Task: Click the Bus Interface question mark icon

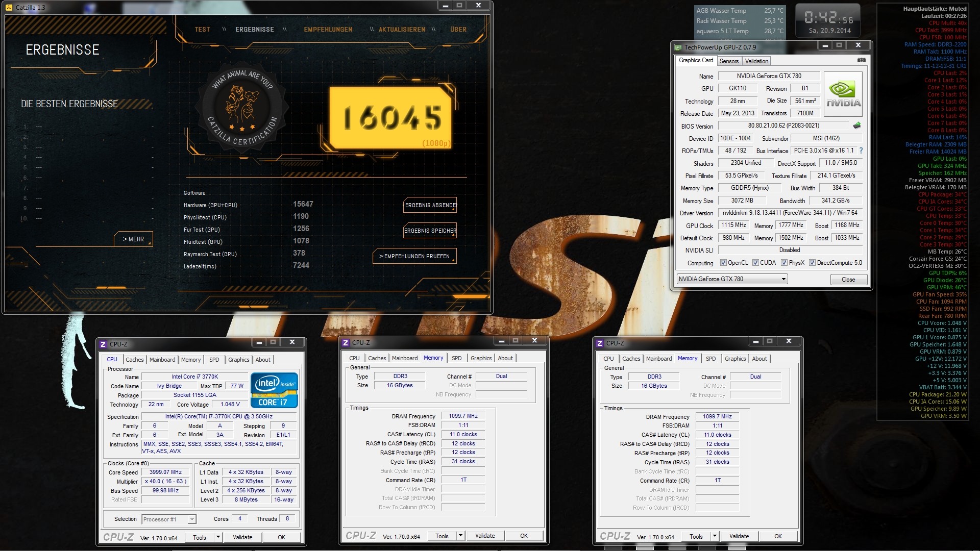Action: click(861, 151)
